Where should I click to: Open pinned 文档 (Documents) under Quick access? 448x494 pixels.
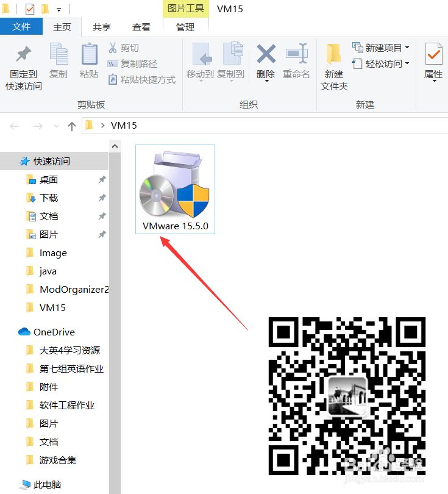click(x=49, y=216)
